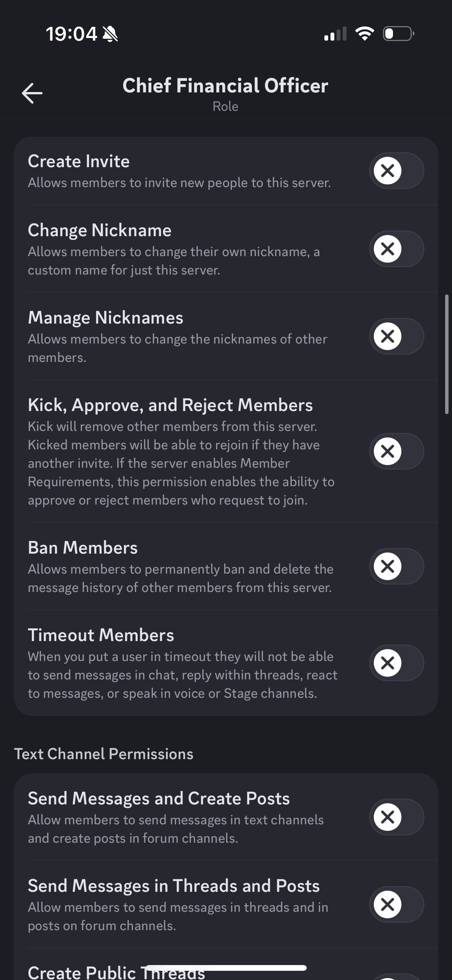
Task: Toggle the Timeout Members permission
Action: (x=396, y=663)
